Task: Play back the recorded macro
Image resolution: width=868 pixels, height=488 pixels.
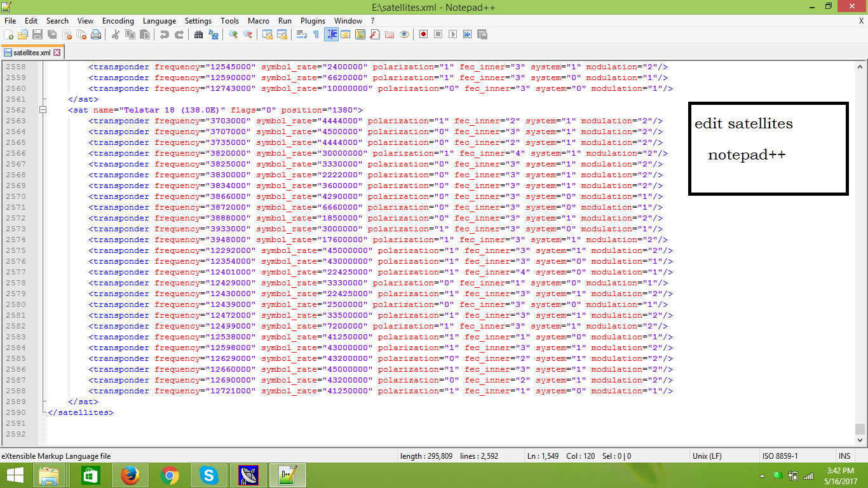Action: coord(453,34)
